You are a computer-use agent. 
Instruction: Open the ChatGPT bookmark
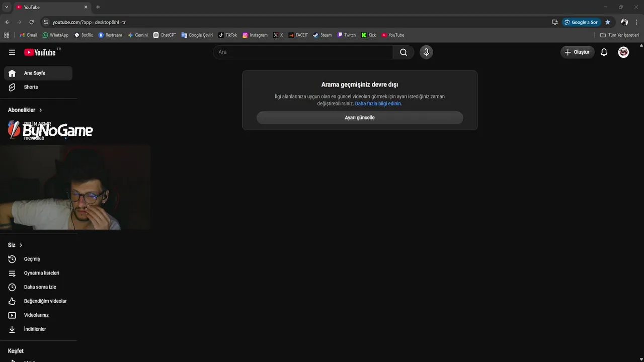pyautogui.click(x=165, y=35)
